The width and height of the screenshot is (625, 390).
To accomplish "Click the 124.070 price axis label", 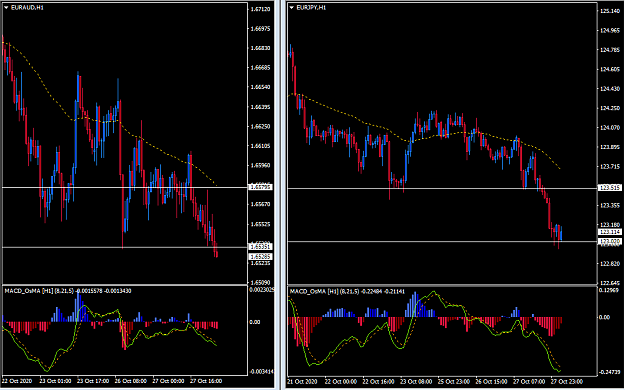I will click(x=610, y=128).
